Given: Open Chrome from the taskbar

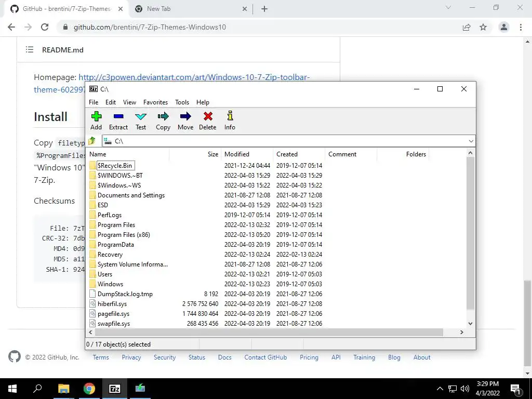Looking at the screenshot, I should [x=89, y=389].
